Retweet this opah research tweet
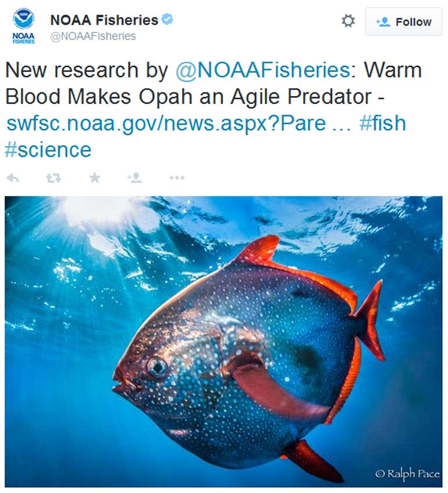Viewport: 448px width, 493px height. tap(54, 178)
